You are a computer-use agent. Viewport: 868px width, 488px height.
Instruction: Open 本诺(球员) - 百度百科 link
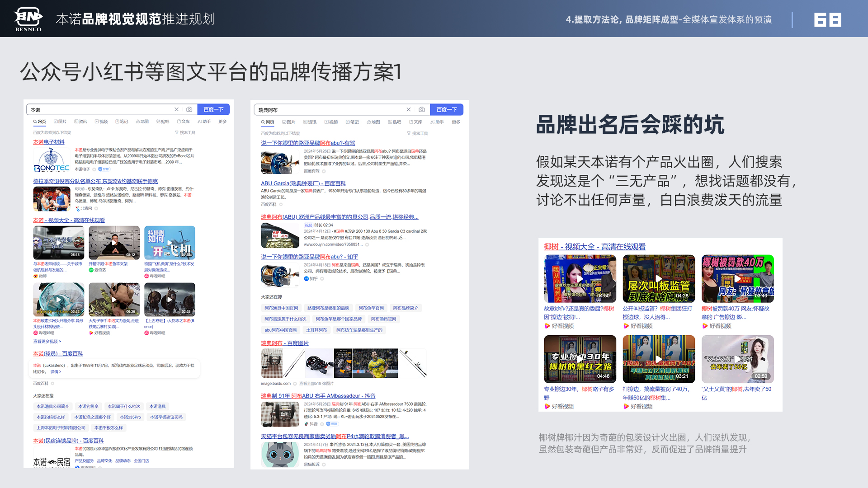tap(58, 354)
